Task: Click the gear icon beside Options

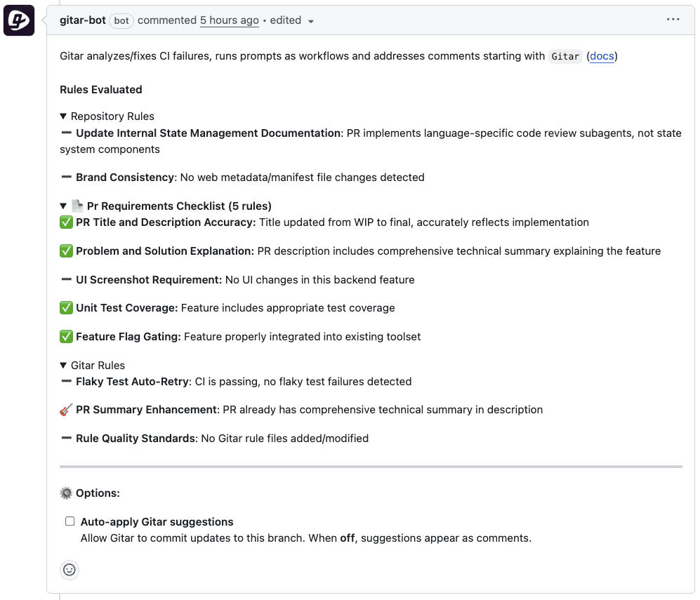Action: click(x=66, y=492)
